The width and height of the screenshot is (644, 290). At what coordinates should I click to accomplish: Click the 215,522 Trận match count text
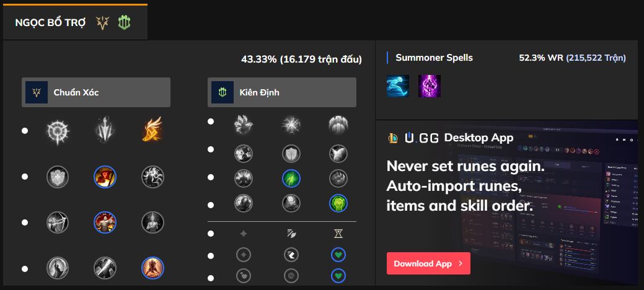[596, 58]
